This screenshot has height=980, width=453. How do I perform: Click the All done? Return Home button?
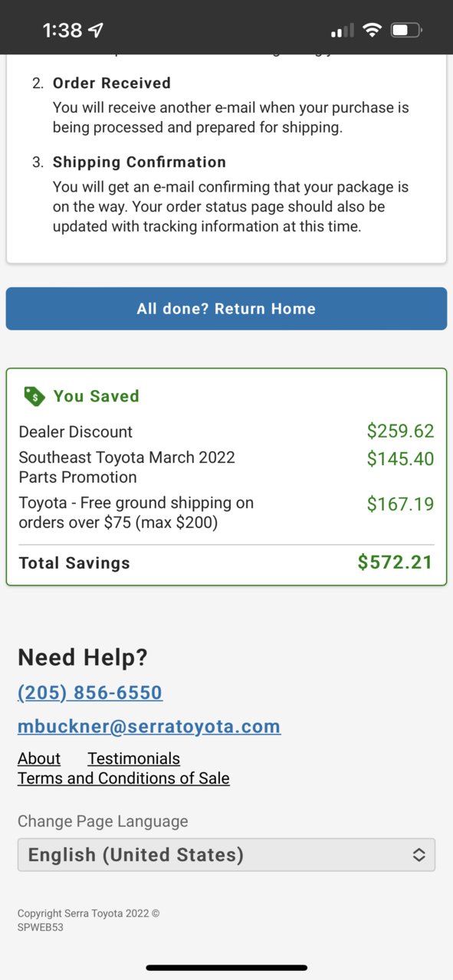coord(226,309)
